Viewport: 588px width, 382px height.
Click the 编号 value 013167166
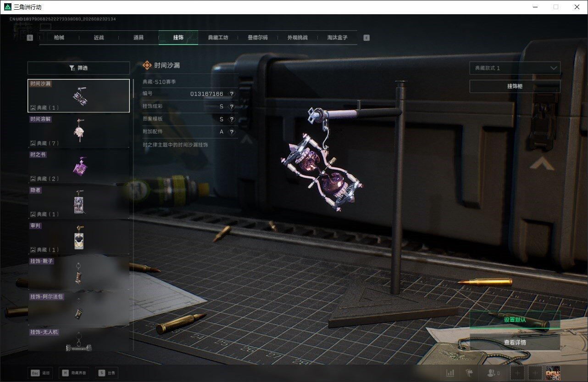(207, 94)
